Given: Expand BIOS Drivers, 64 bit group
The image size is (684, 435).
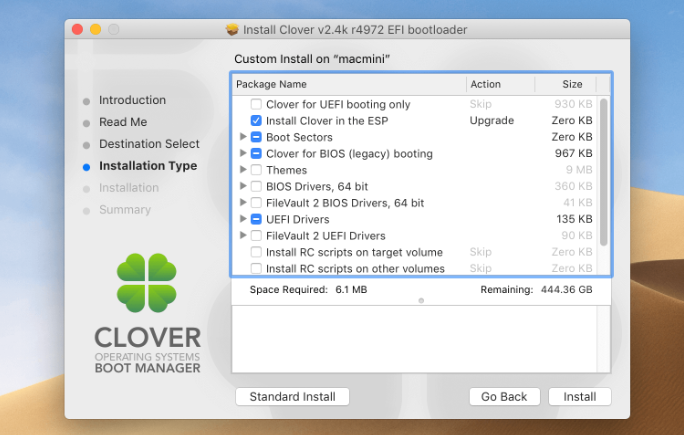Looking at the screenshot, I should (243, 186).
